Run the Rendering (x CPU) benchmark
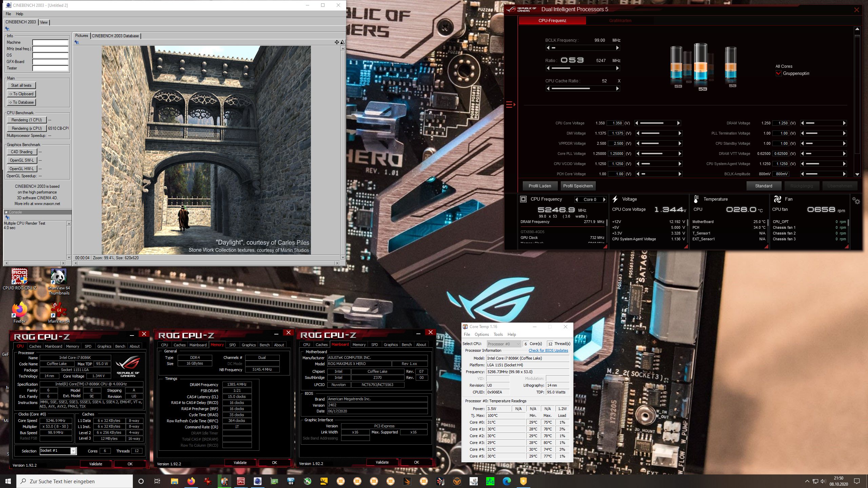This screenshot has width=868, height=488. (x=26, y=128)
